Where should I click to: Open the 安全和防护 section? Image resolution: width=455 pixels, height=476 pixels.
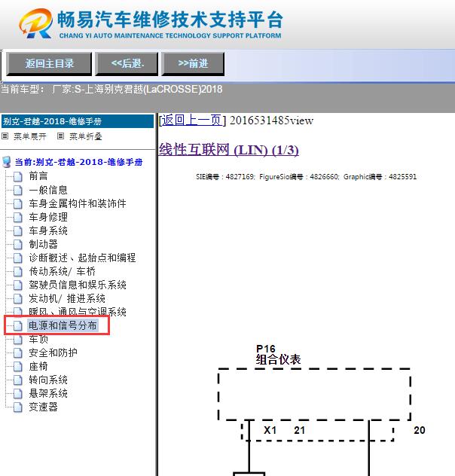tap(53, 352)
